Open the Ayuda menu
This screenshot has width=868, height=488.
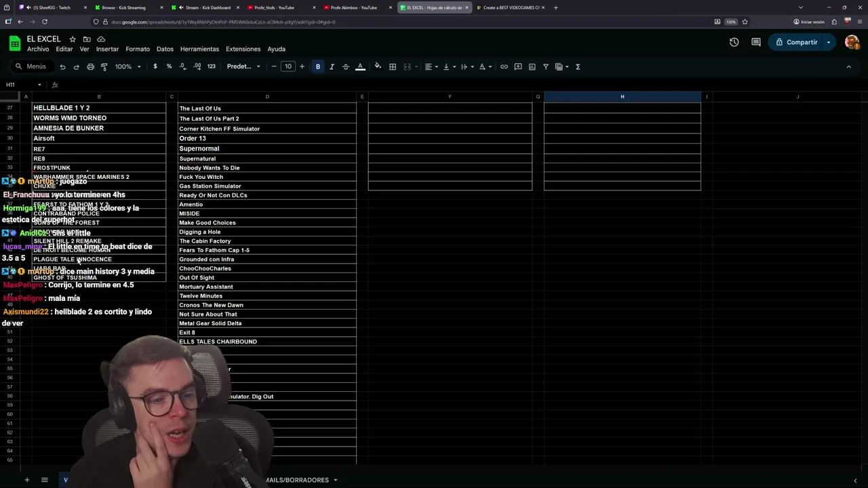click(276, 49)
